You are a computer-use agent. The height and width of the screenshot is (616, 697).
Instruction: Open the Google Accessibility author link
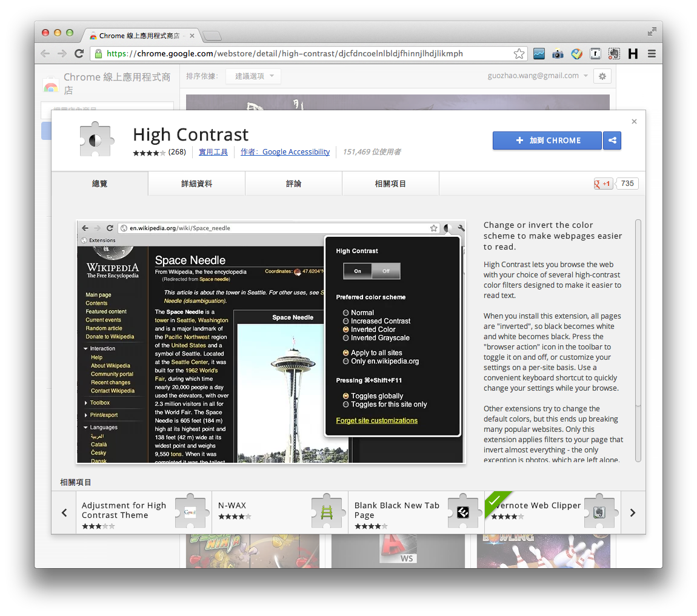point(285,152)
